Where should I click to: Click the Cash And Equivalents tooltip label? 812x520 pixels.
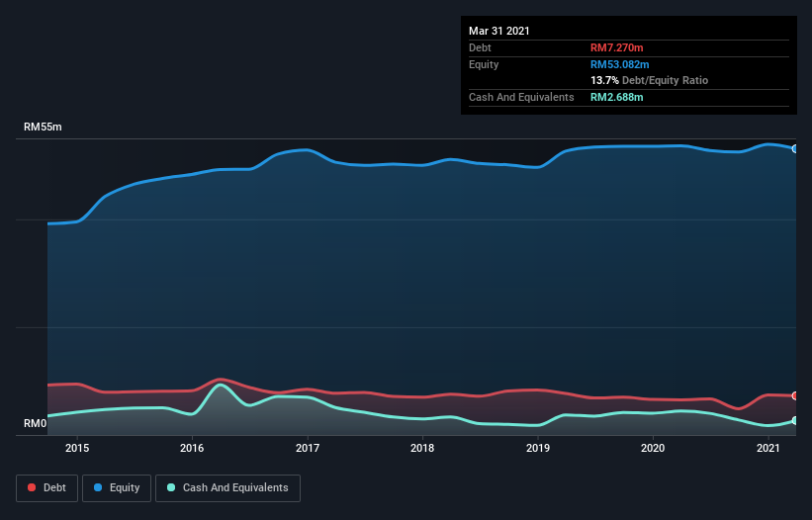521,97
